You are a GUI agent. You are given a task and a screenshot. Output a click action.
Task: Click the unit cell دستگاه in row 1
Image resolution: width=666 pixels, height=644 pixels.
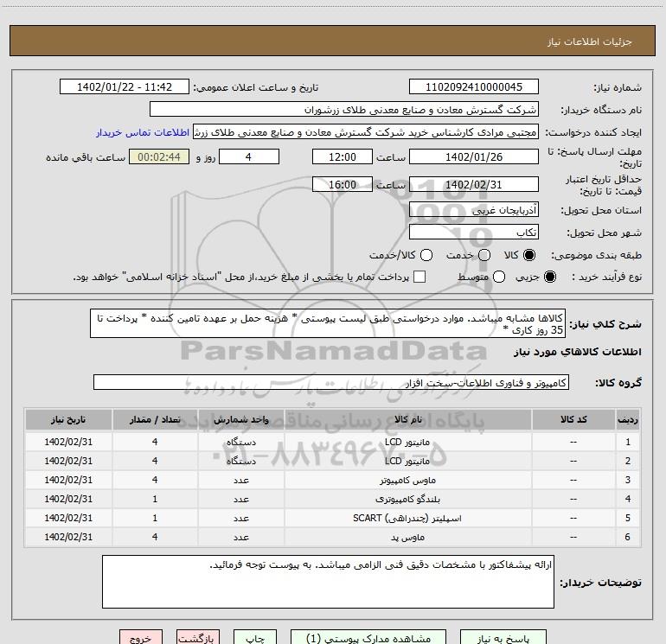click(x=240, y=442)
